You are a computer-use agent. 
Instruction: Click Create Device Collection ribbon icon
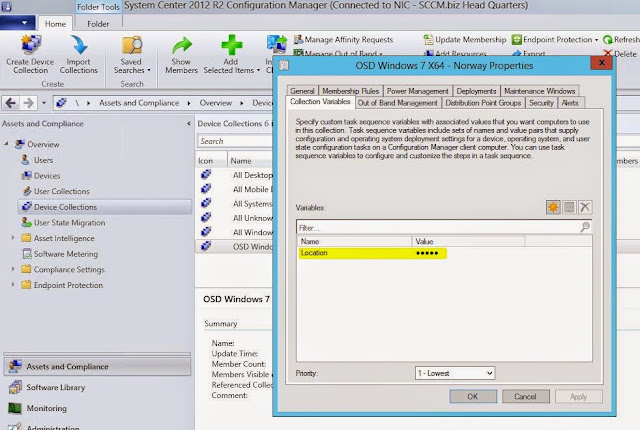(31, 45)
